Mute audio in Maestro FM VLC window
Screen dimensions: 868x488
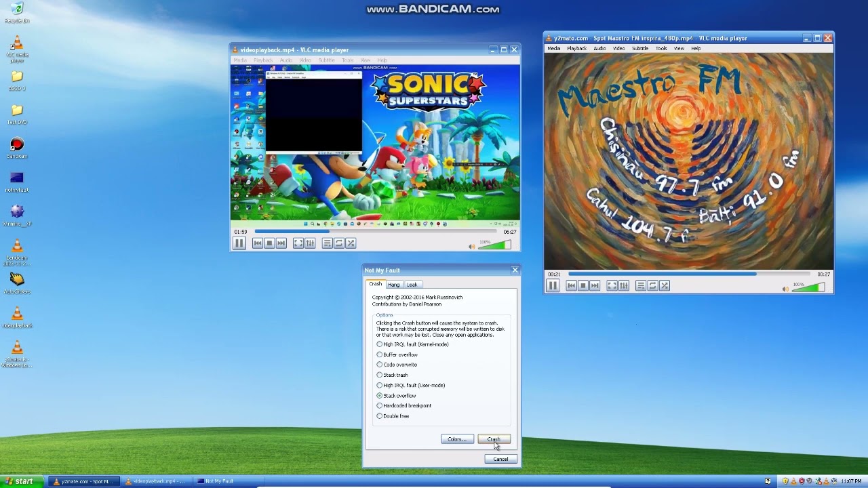(x=786, y=289)
